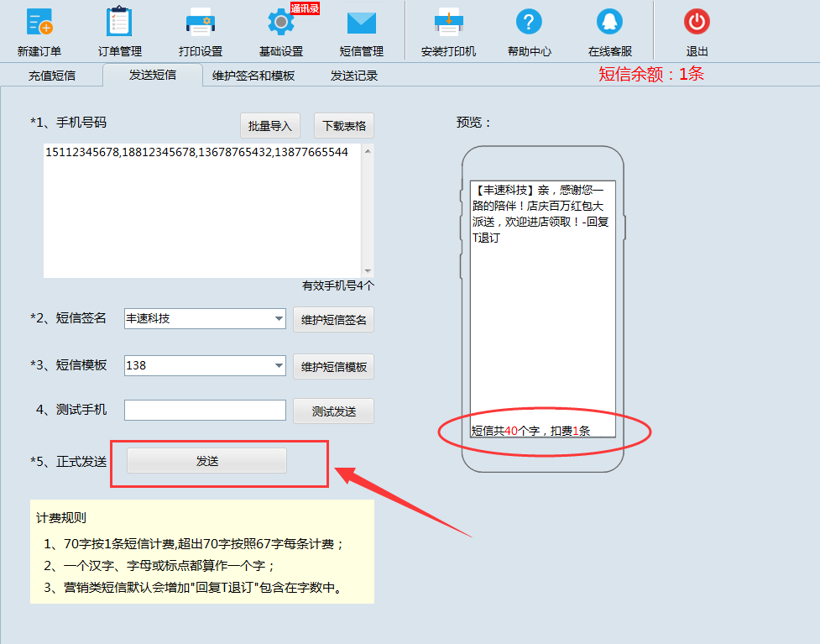Click 短信共40个字，扣费1条 summary text
The height and width of the screenshot is (644, 820).
[x=530, y=431]
